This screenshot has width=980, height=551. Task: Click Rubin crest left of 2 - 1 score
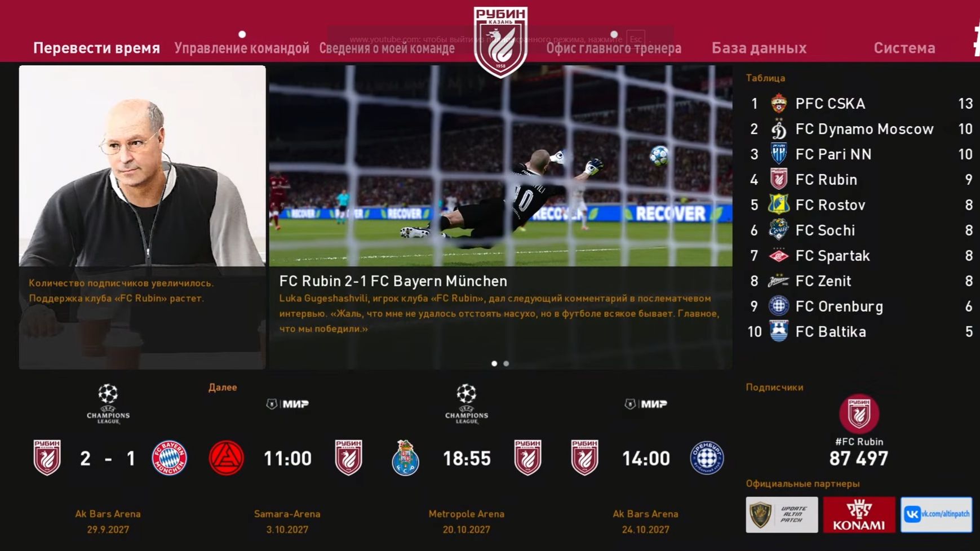click(x=47, y=457)
